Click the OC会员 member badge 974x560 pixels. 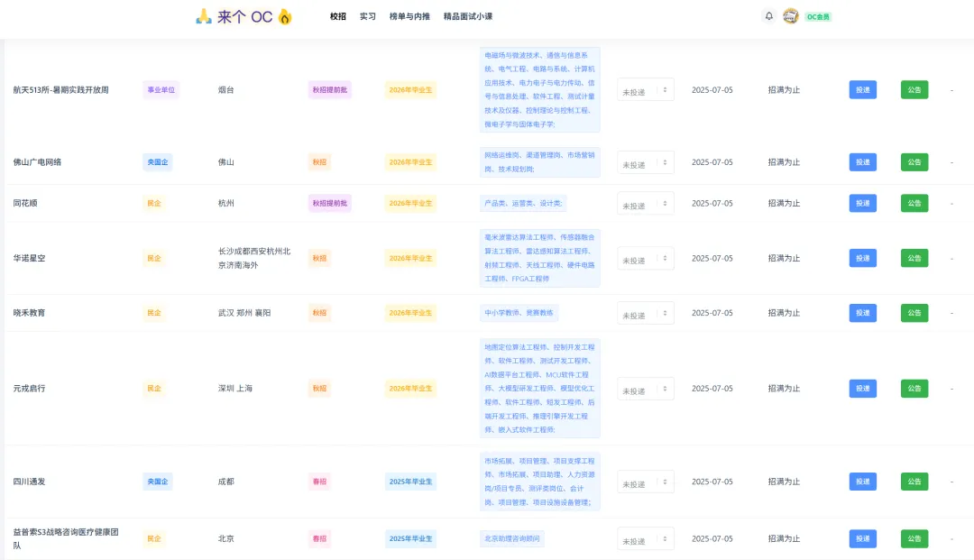click(x=818, y=17)
